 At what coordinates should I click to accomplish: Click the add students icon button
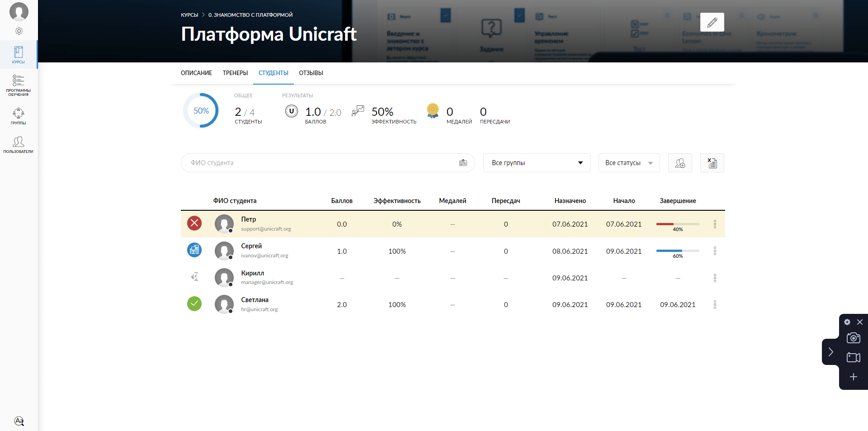click(680, 163)
